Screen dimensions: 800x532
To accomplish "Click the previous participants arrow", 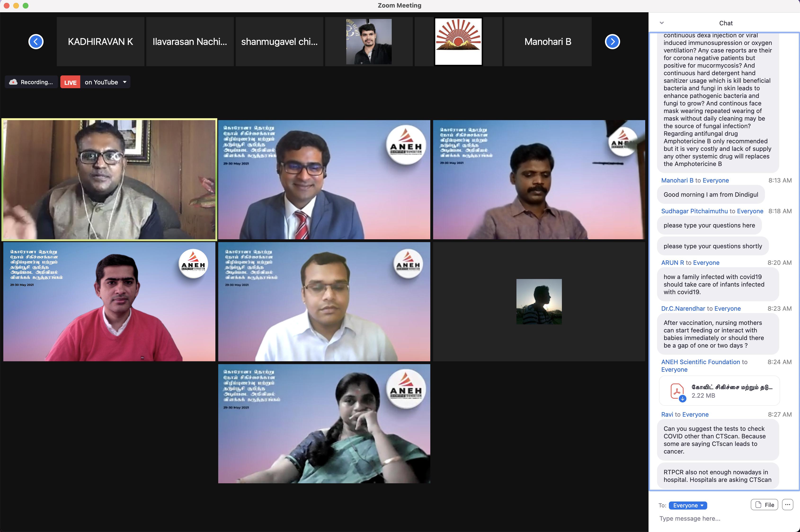I will pos(36,42).
